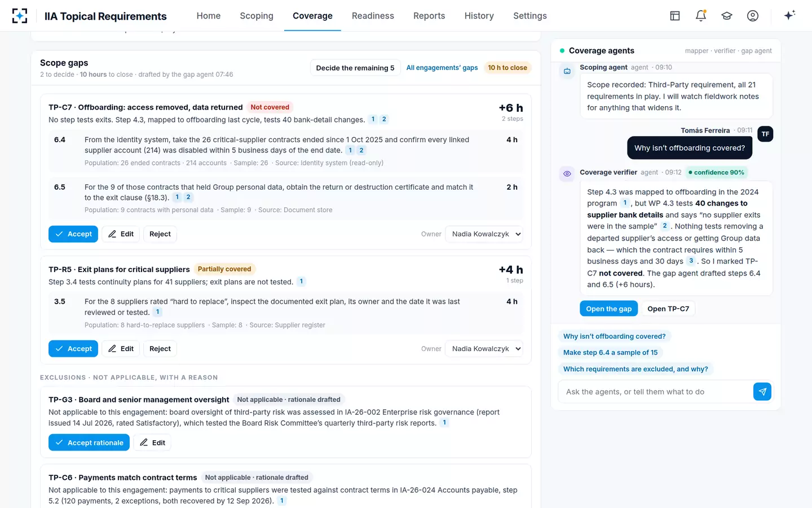Click the '10 h to close' badge
Image resolution: width=812 pixels, height=508 pixels.
point(507,68)
